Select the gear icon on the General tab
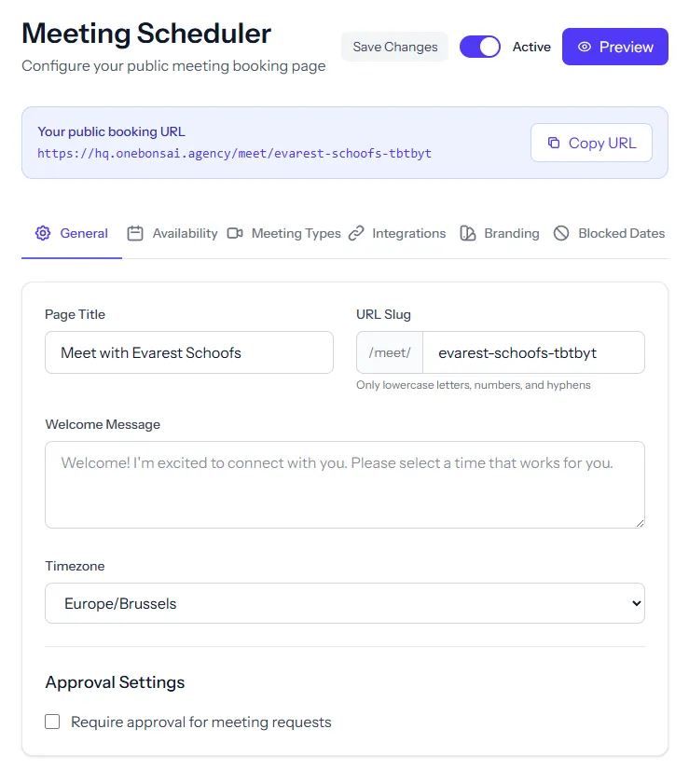Screen dimensions: 689x784 42,233
